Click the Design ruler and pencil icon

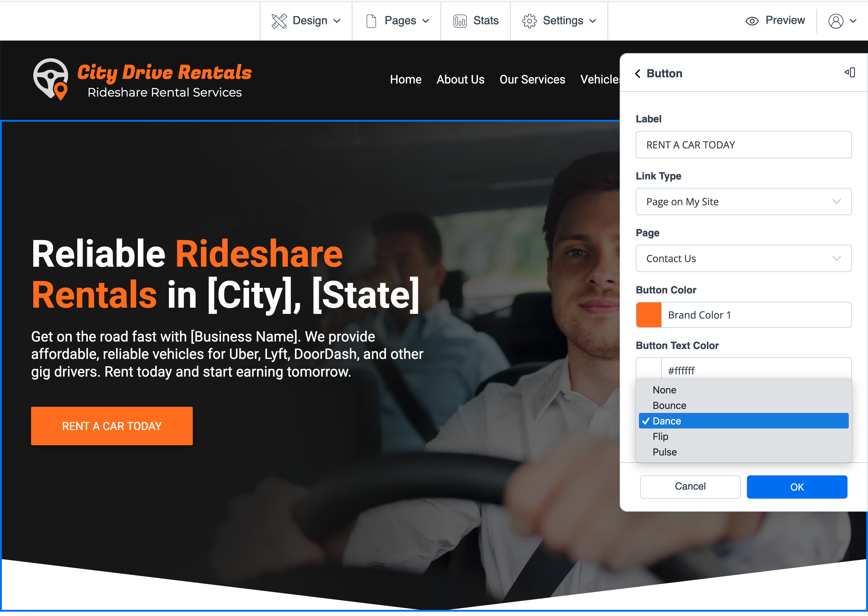(279, 21)
